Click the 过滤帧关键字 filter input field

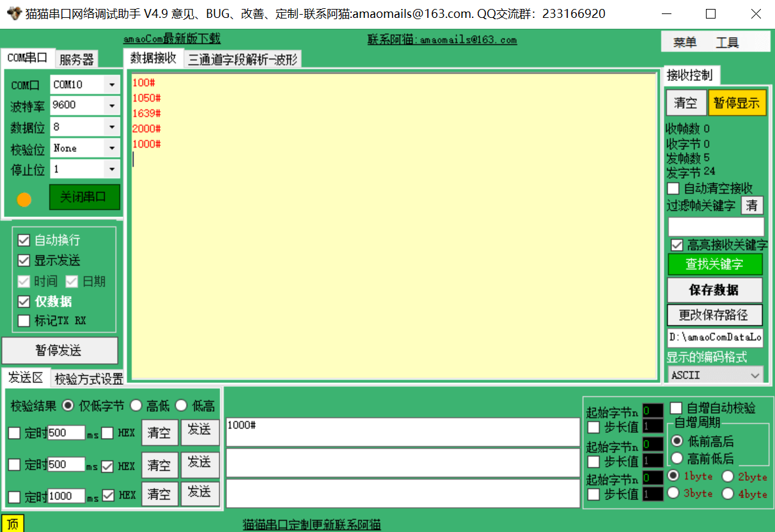(716, 226)
